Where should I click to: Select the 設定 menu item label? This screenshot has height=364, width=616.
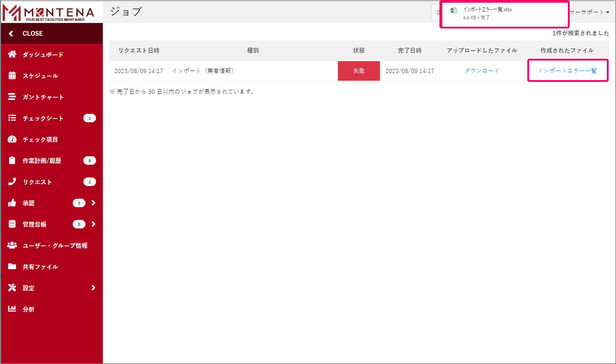click(x=28, y=288)
